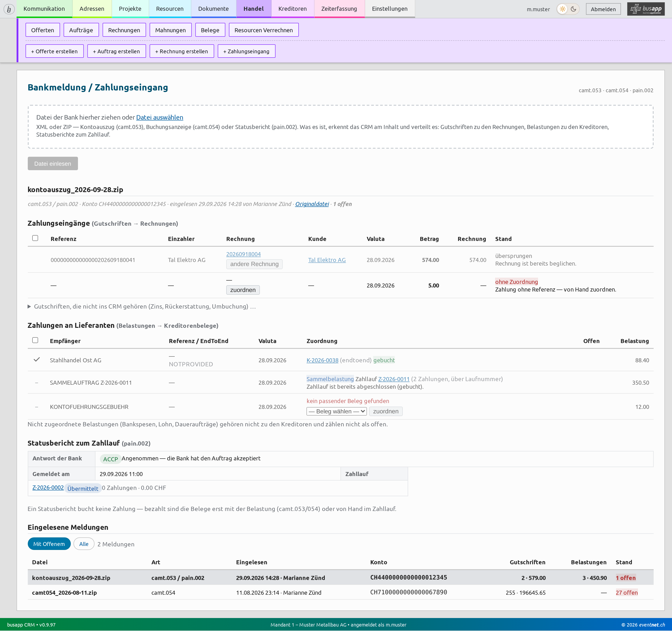Switch to dark theme moon icon

pos(574,9)
